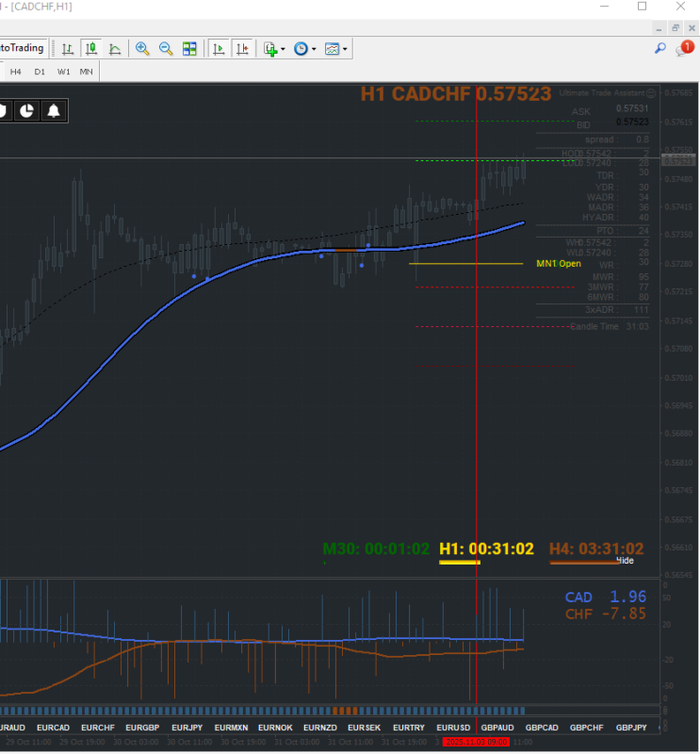
Task: Switch chart to EURNOK symbol
Action: point(275,728)
